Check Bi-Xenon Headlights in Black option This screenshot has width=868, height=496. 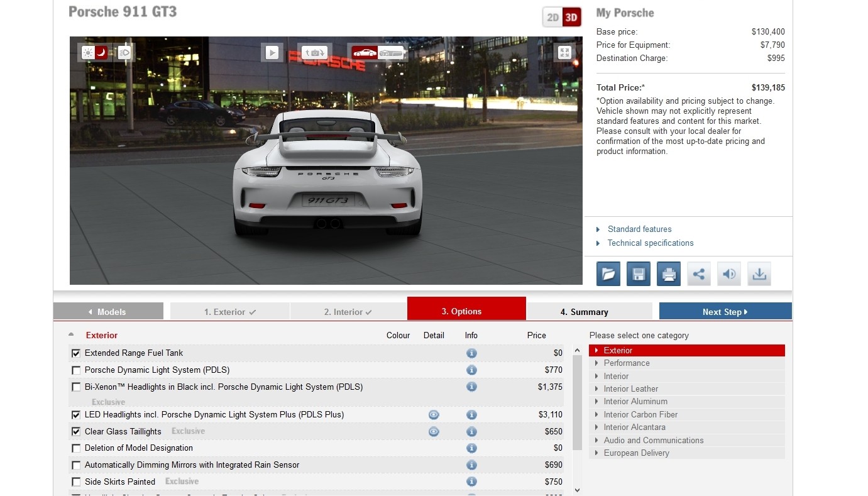tap(76, 387)
